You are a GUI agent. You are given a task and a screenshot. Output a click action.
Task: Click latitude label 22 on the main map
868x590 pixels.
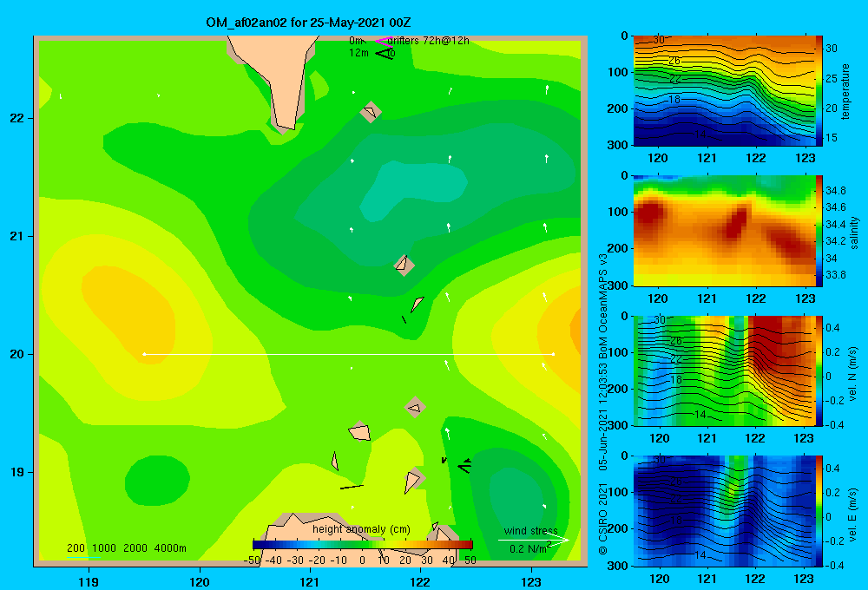[x=17, y=119]
